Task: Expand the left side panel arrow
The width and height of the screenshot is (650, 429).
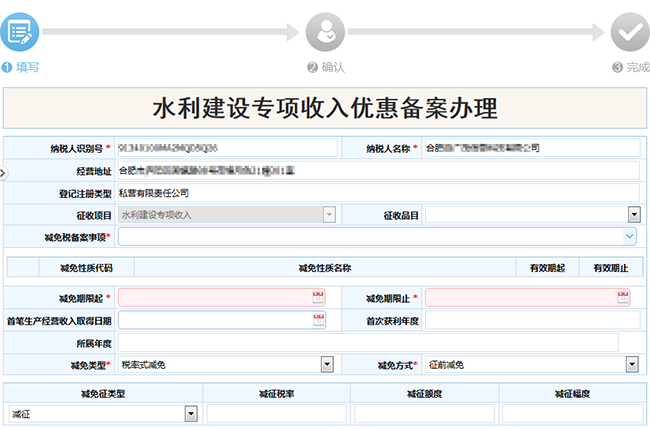Action: tap(3, 173)
